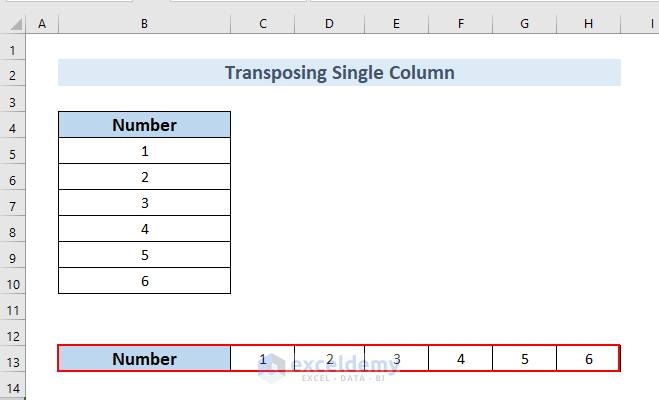Viewport: 659px width, 400px height.
Task: Select column A header
Action: click(x=42, y=22)
